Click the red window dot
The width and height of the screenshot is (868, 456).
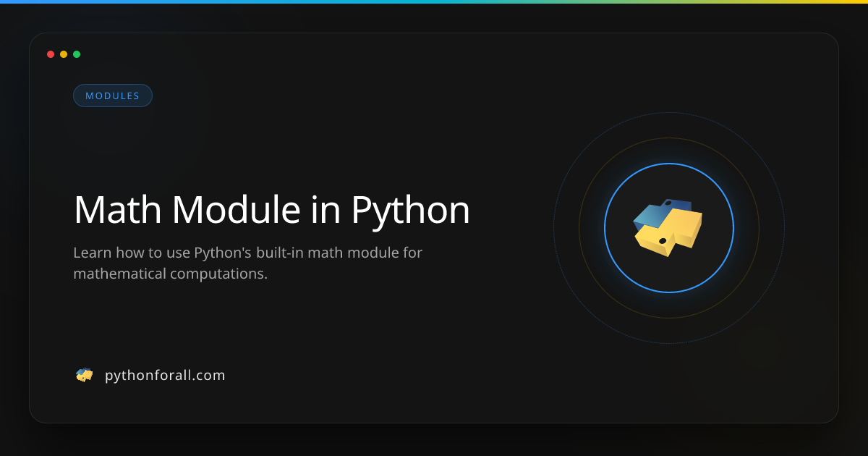click(x=51, y=54)
